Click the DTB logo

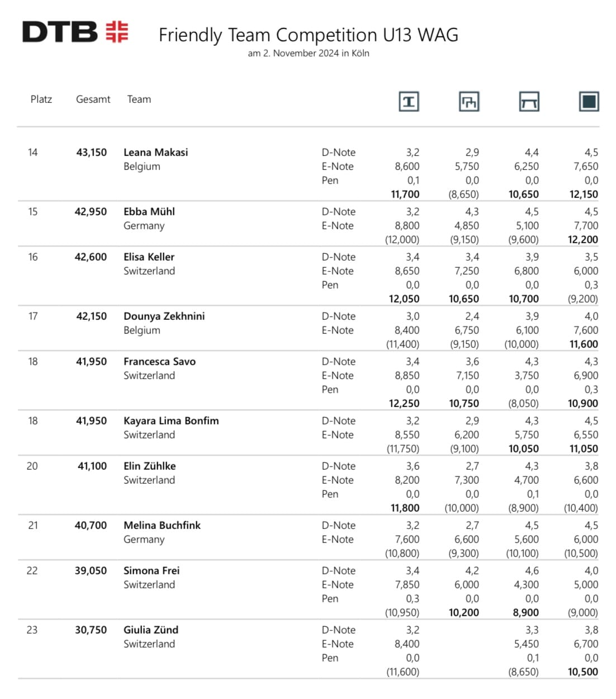tap(75, 32)
